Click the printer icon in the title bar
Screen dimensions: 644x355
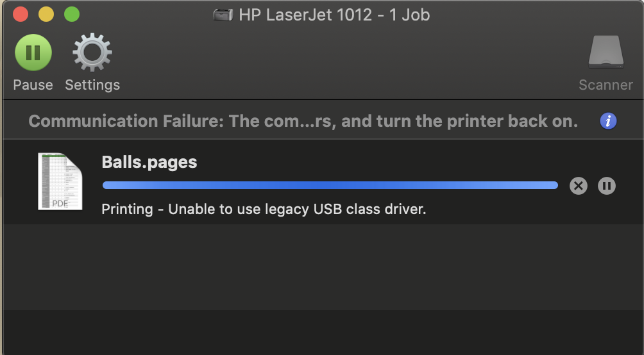tap(223, 15)
